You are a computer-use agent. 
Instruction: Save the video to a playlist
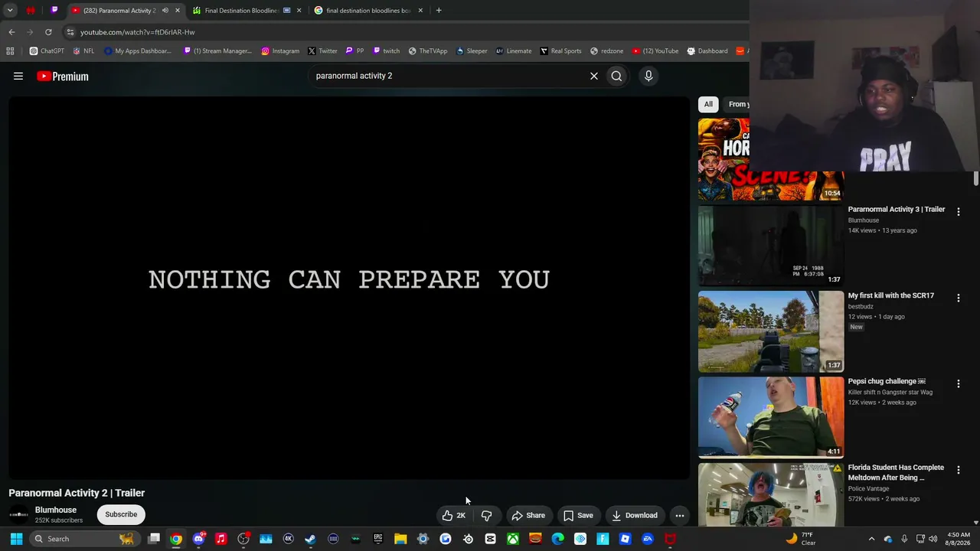click(578, 515)
